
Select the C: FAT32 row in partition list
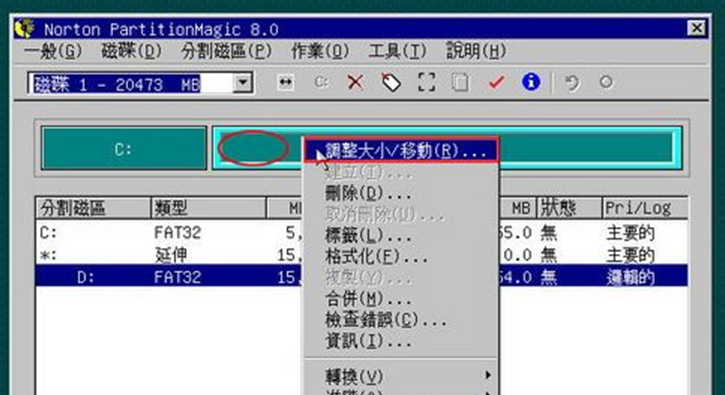pos(362,233)
